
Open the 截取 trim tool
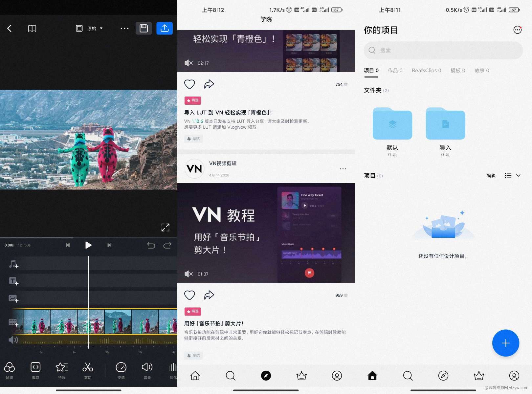click(35, 371)
